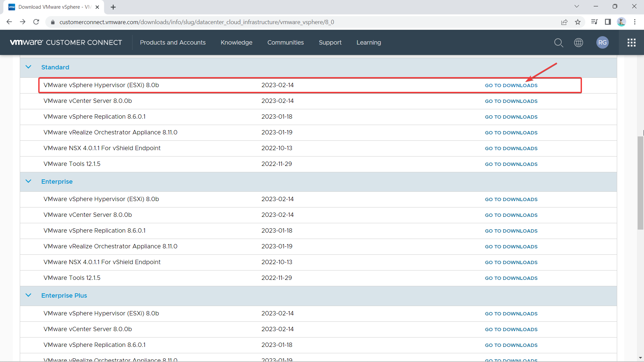The image size is (644, 362).
Task: Select date 2022-11-29 in Enterprise section
Action: click(277, 278)
